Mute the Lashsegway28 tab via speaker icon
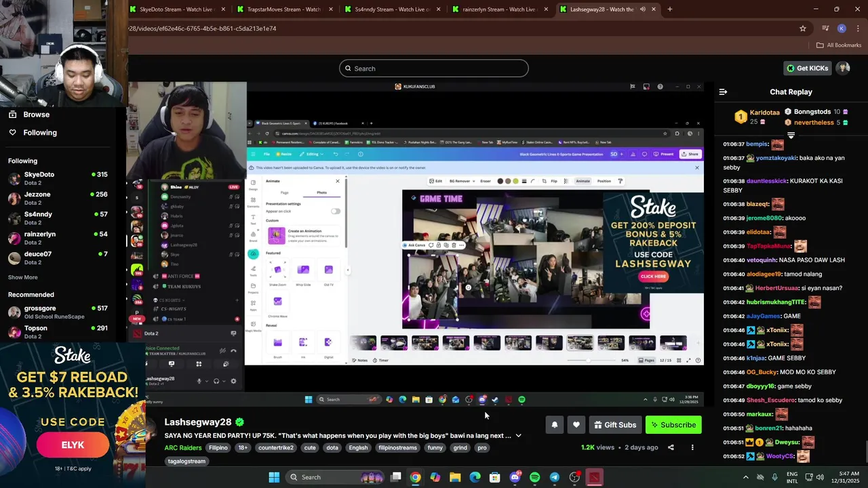Image resolution: width=868 pixels, height=488 pixels. (x=642, y=9)
